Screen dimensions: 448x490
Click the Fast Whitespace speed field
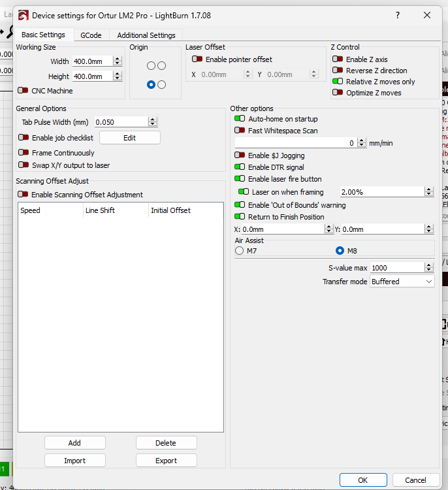(296, 143)
